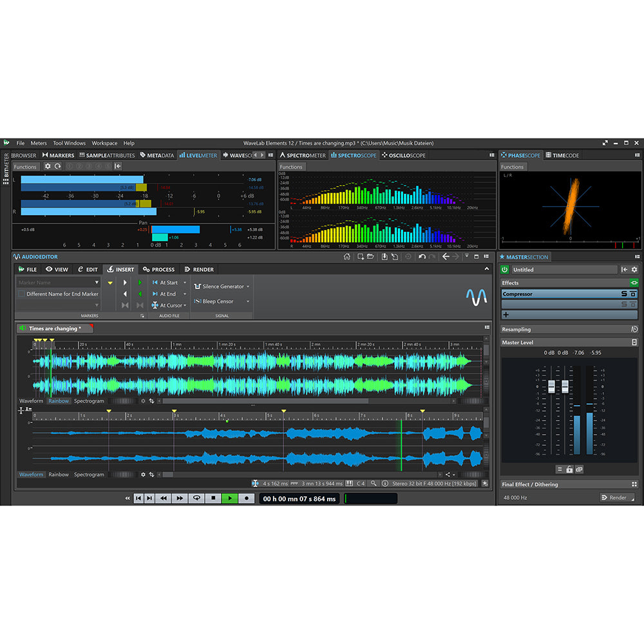Open the Workspace menu
This screenshot has width=644, height=644.
(x=104, y=143)
